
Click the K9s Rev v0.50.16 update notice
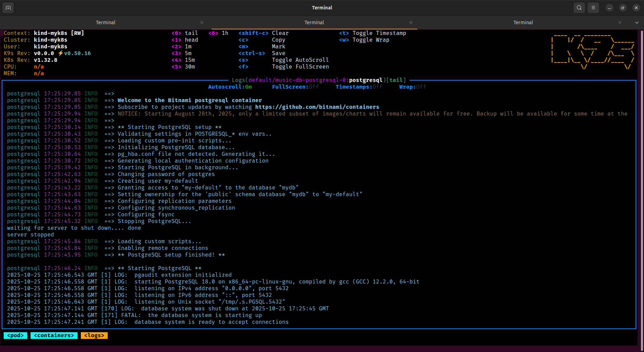coord(74,53)
